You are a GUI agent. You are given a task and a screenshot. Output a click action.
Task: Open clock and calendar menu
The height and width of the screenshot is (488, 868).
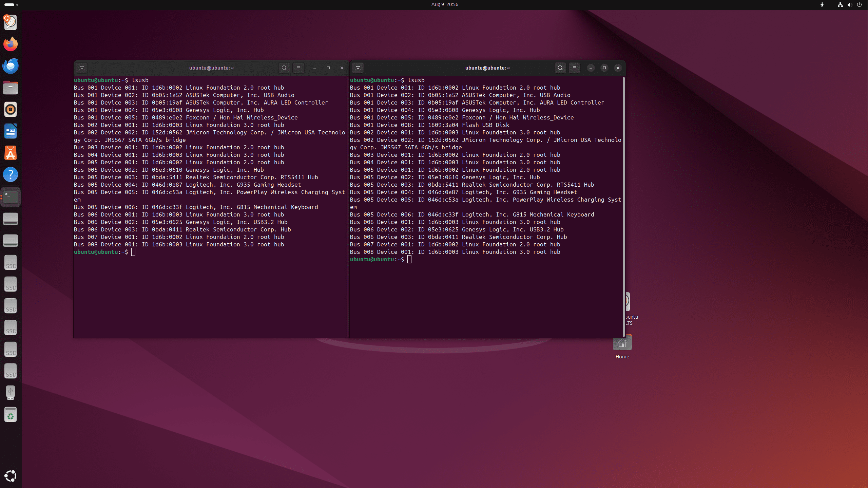point(444,4)
